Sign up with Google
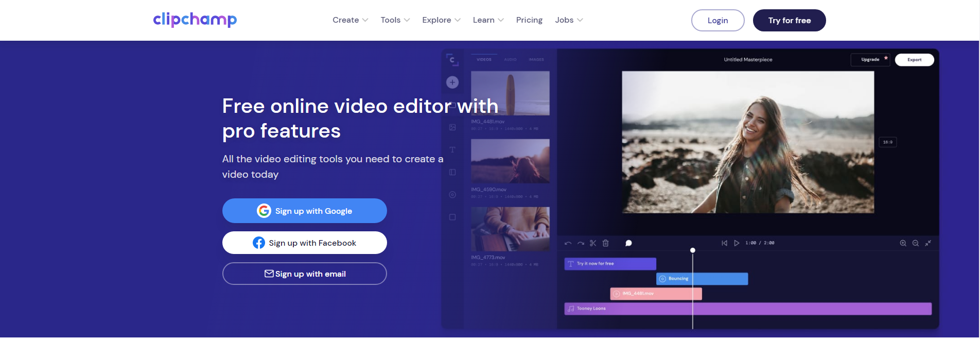980x339 pixels. click(x=304, y=211)
